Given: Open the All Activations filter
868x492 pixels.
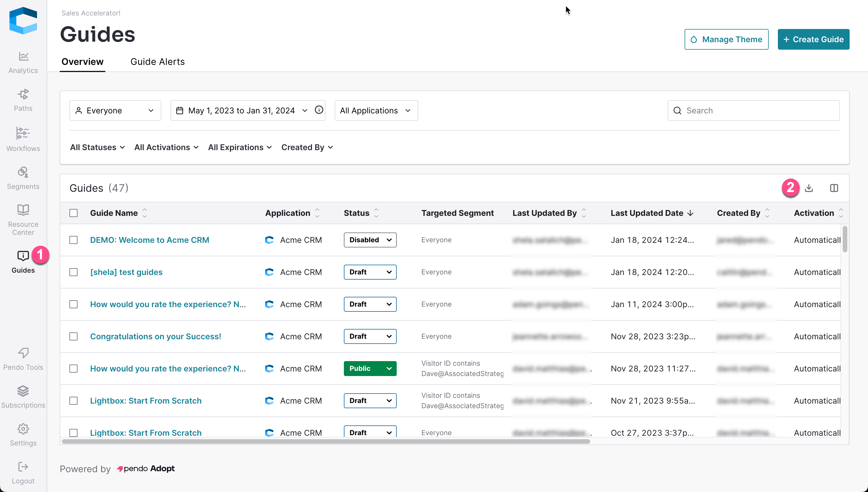Looking at the screenshot, I should pyautogui.click(x=166, y=147).
